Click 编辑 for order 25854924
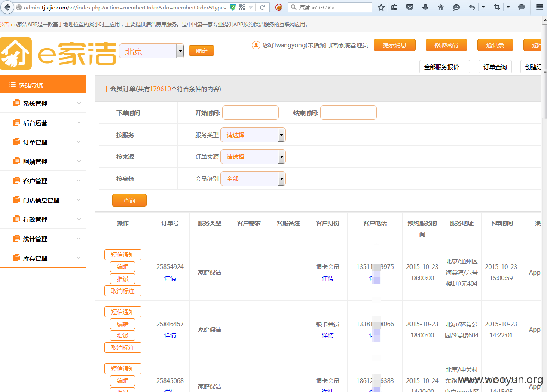This screenshot has height=392, width=547. click(x=123, y=267)
